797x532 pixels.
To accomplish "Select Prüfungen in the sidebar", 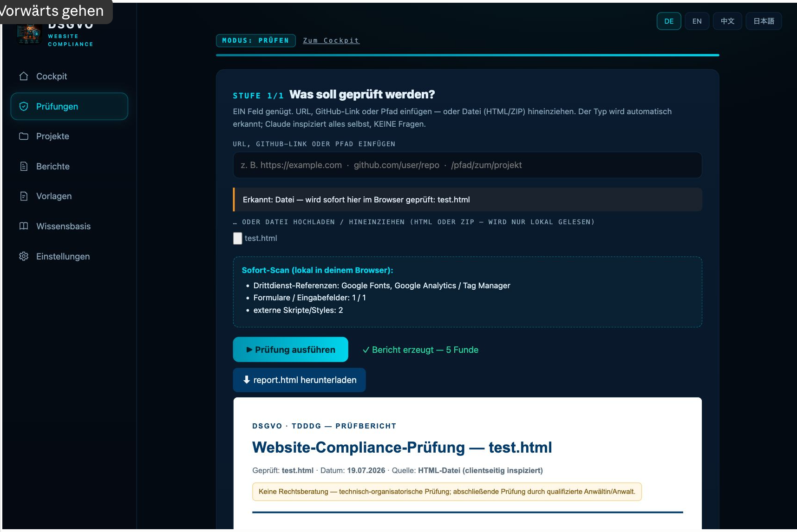I will point(69,106).
